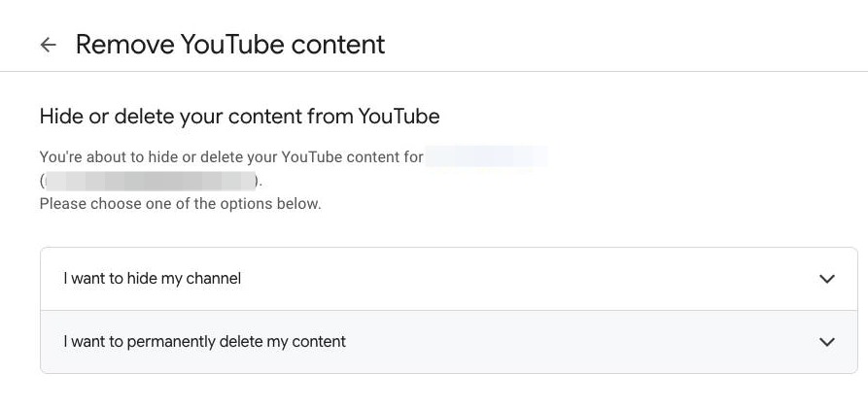868x408 pixels.
Task: Click the blurred account name
Action: [x=487, y=156]
